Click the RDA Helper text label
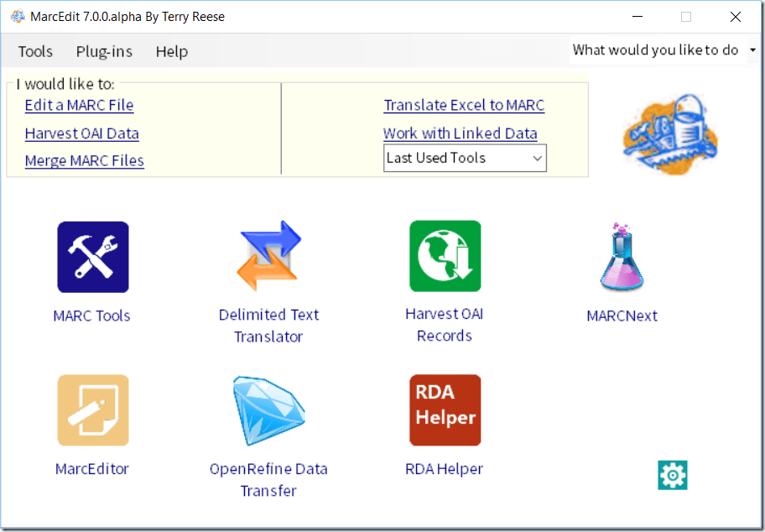Image resolution: width=765 pixels, height=532 pixels. pos(445,468)
